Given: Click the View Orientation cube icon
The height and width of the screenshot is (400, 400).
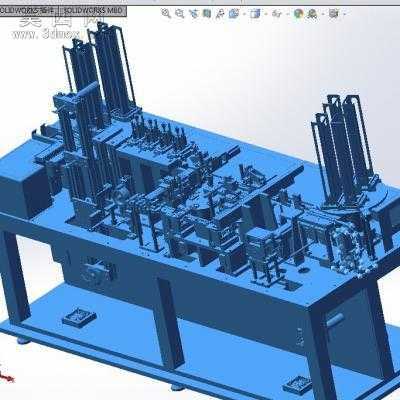Looking at the screenshot, I should pyautogui.click(x=234, y=14).
